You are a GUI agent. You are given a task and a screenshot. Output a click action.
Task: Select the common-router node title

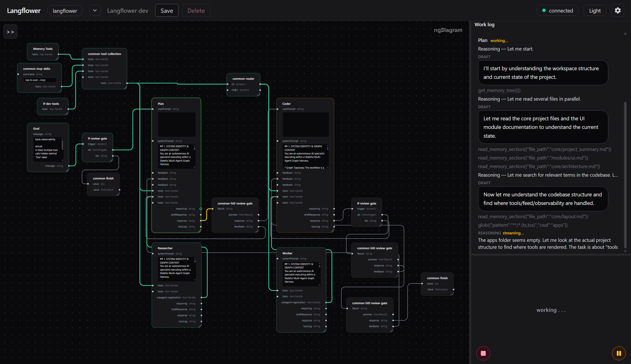point(243,79)
